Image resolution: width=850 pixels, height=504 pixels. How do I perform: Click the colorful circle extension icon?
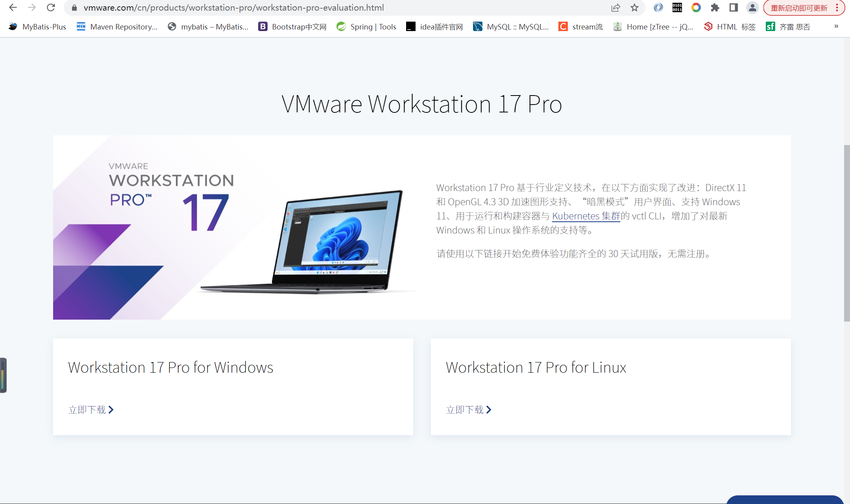coord(696,7)
